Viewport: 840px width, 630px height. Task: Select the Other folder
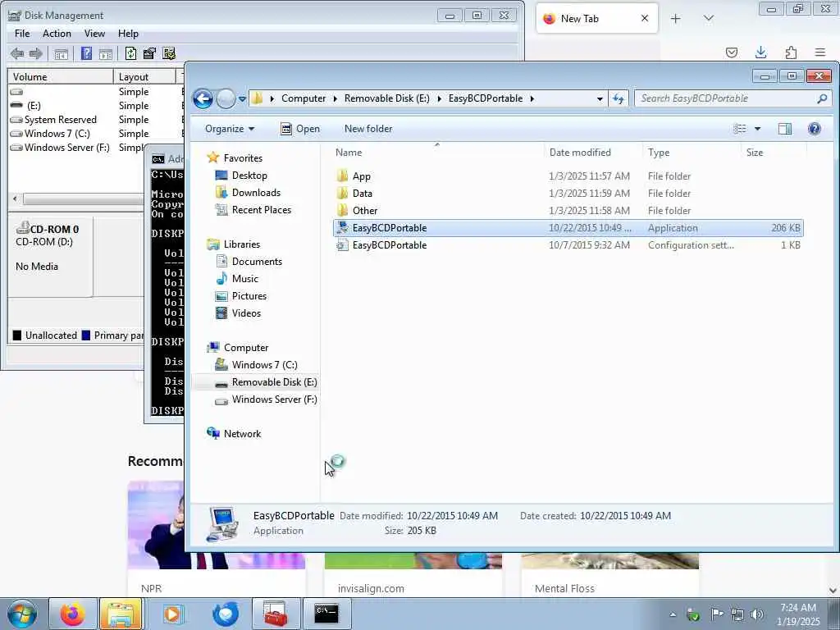pyautogui.click(x=568, y=211)
